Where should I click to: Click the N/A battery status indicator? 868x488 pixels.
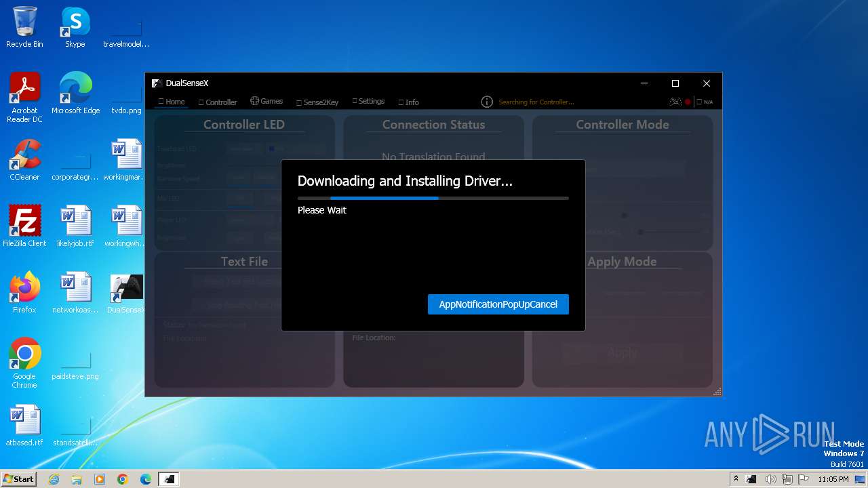point(705,102)
